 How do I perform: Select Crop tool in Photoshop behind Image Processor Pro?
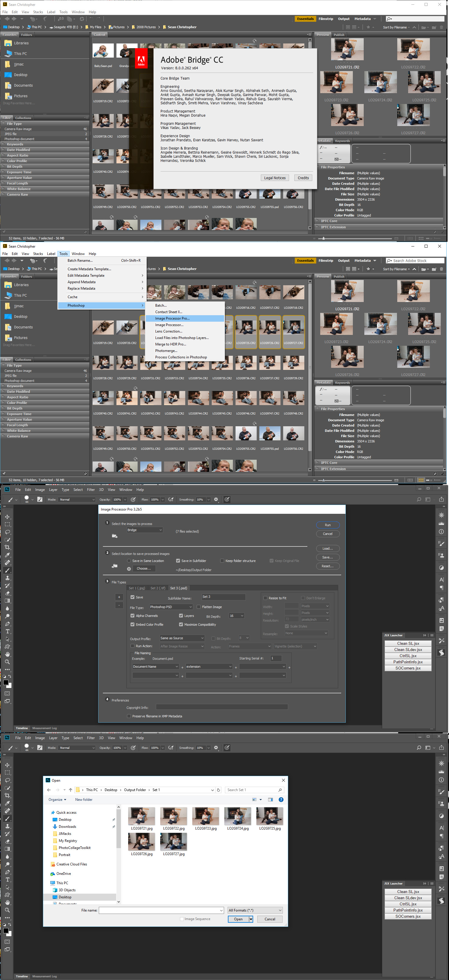7,547
